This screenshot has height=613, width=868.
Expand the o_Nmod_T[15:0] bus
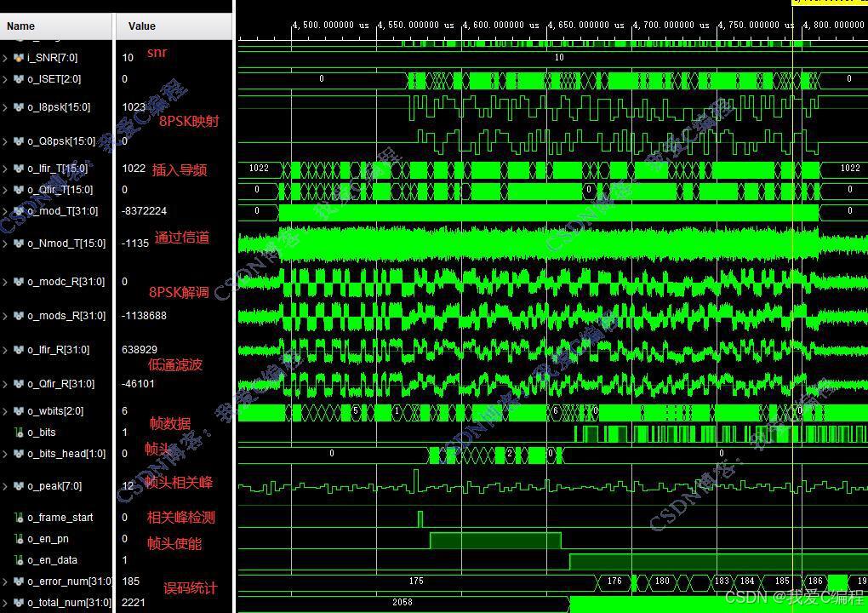5,243
